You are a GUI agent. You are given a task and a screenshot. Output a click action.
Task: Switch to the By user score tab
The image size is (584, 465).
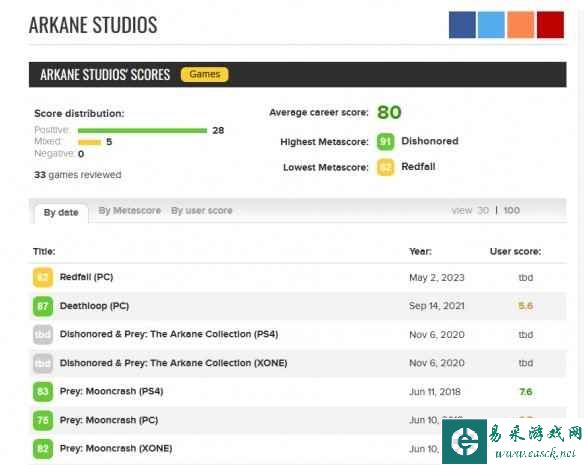click(201, 211)
